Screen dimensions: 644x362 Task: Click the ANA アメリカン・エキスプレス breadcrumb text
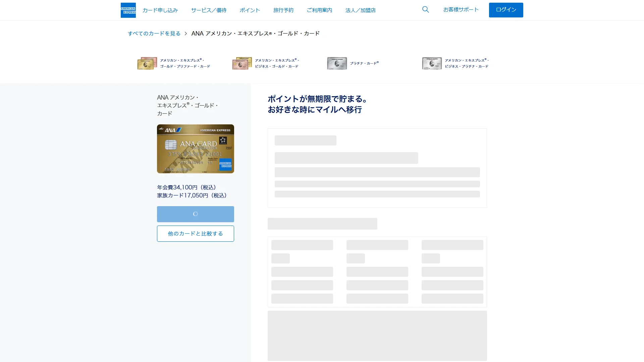[256, 34]
